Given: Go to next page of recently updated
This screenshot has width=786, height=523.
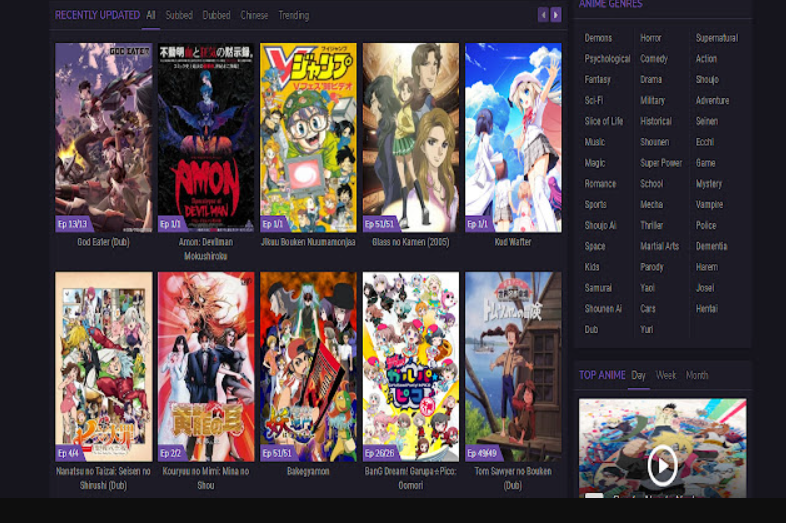Looking at the screenshot, I should pyautogui.click(x=555, y=15).
